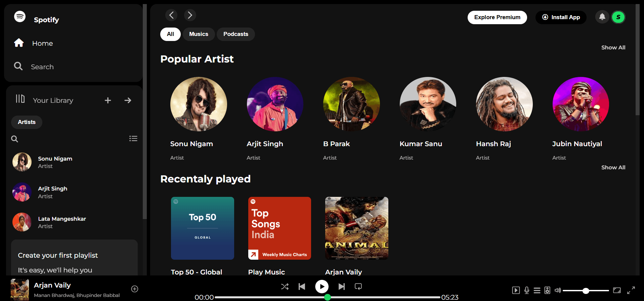The width and height of the screenshot is (644, 301).
Task: Select the Musics filter tab
Action: [199, 34]
